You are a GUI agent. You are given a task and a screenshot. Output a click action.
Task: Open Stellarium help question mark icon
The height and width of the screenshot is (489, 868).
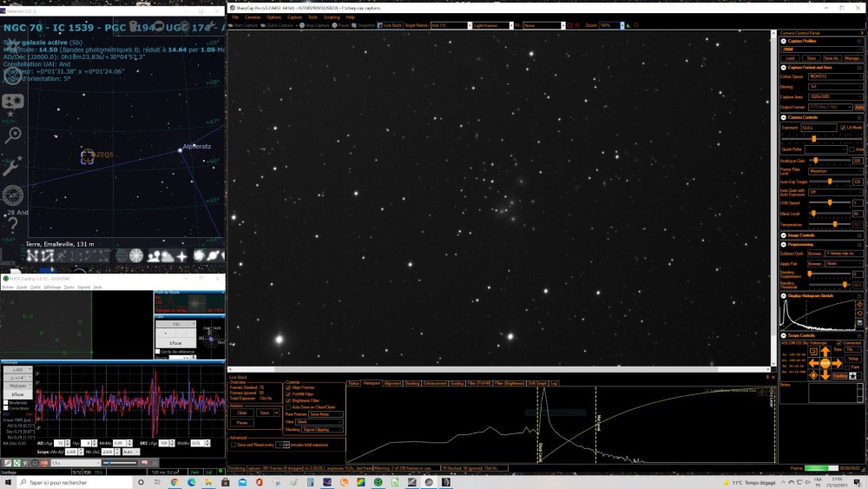[12, 224]
